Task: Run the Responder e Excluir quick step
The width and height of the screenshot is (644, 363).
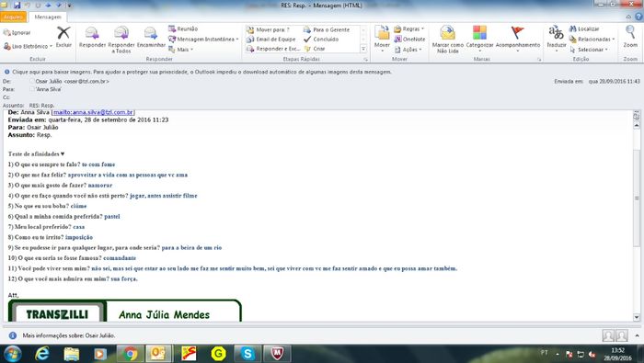Action: (273, 49)
